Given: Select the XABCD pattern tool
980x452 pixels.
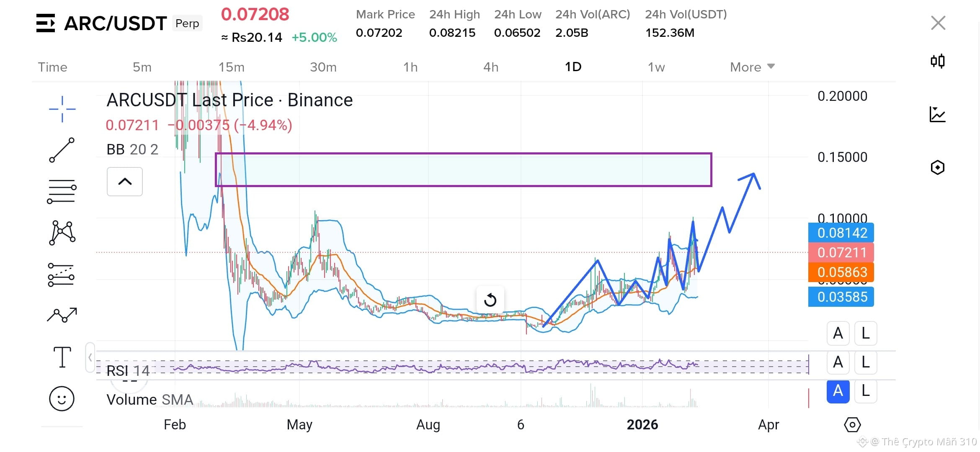Looking at the screenshot, I should tap(62, 233).
